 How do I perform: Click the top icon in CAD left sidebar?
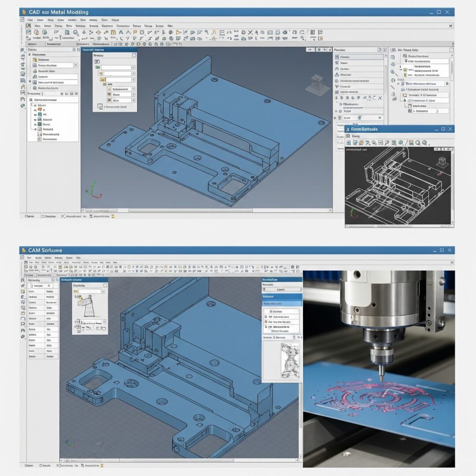23,50
